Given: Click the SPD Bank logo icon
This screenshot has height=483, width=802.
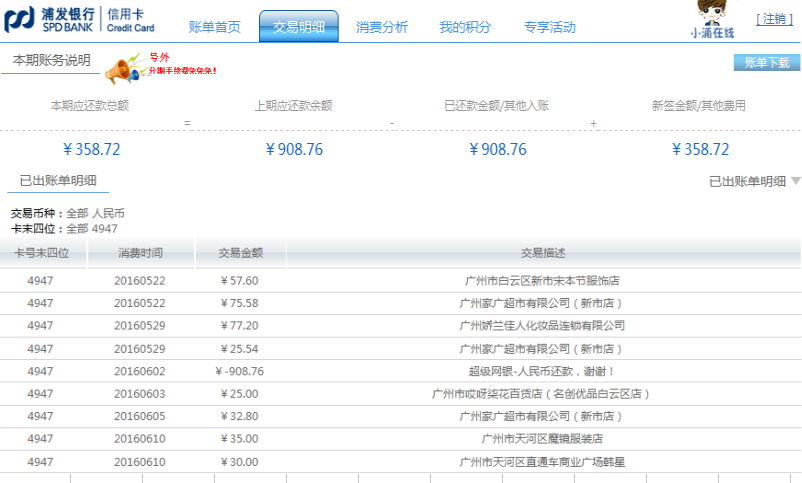Looking at the screenshot, I should coord(18,20).
